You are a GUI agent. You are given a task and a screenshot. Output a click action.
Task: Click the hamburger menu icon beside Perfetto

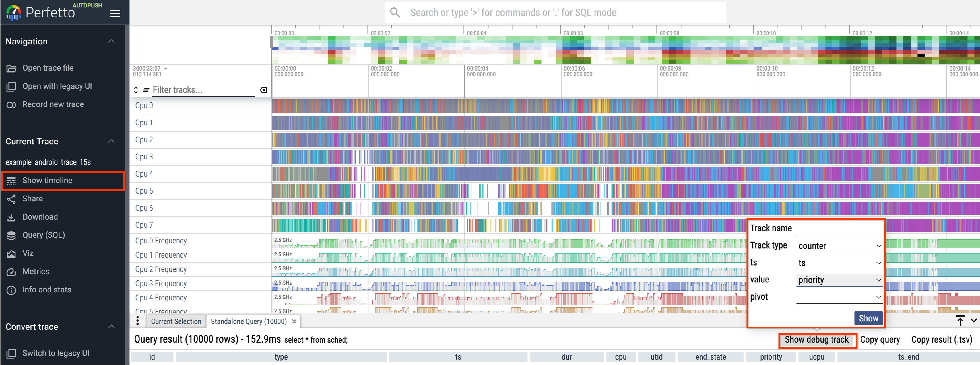(115, 13)
